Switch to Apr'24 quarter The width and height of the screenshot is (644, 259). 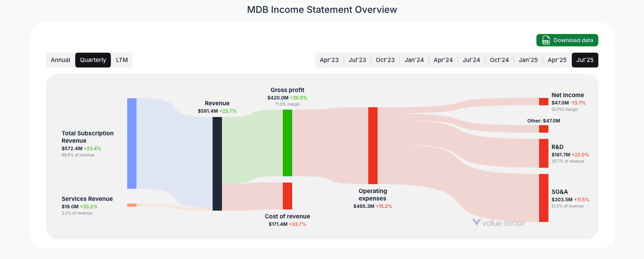click(x=443, y=60)
